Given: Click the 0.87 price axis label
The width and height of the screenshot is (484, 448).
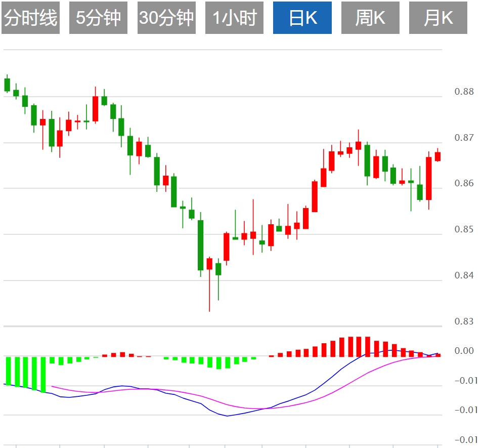Looking at the screenshot, I should 464,138.
